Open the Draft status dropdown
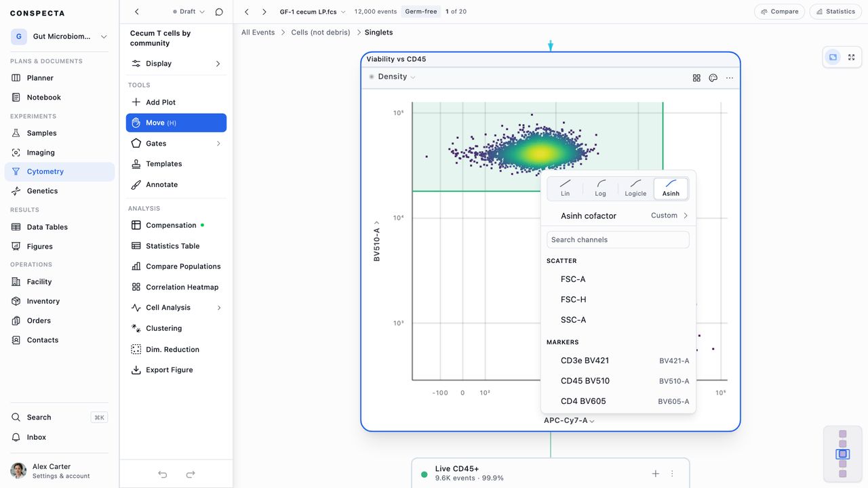 pyautogui.click(x=189, y=12)
